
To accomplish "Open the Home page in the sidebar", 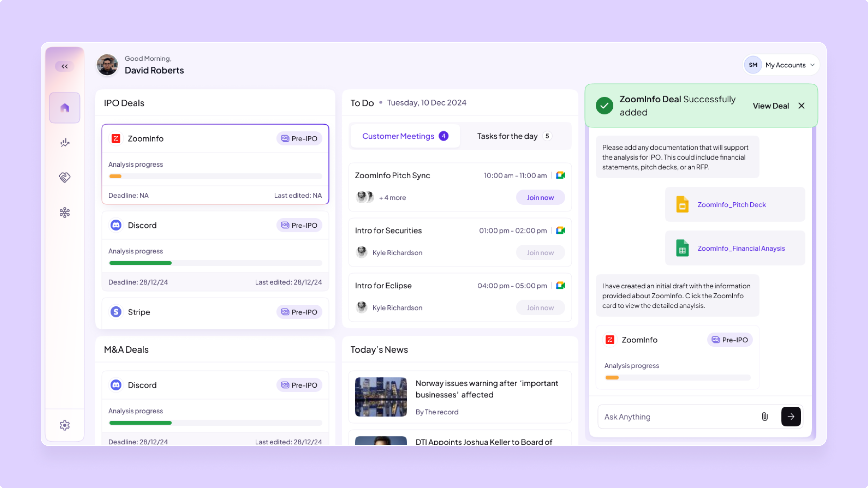I will [x=64, y=108].
